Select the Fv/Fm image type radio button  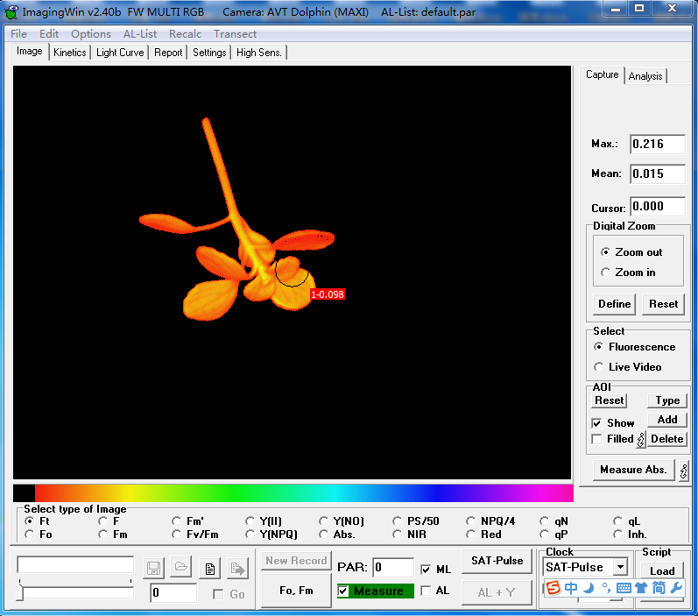[x=178, y=534]
